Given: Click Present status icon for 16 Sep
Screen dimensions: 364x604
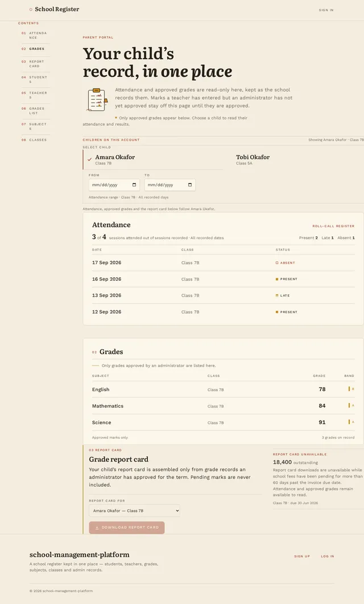Looking at the screenshot, I should coord(276,279).
